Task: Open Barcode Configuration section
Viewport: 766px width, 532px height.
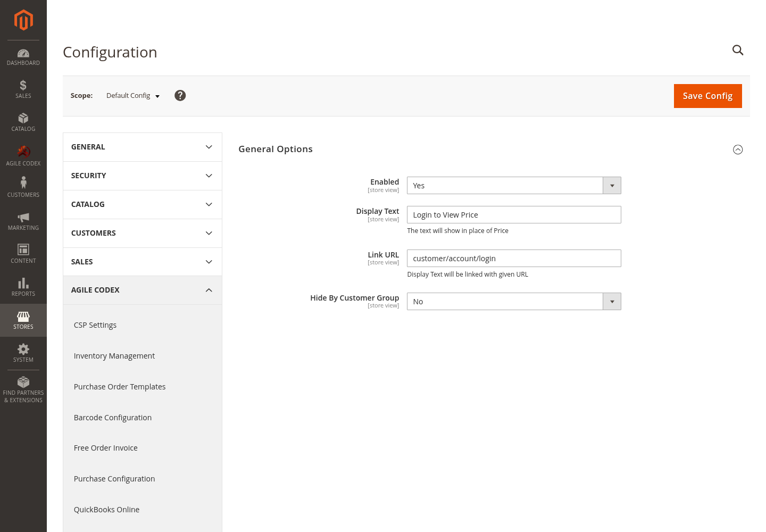Action: tap(113, 418)
